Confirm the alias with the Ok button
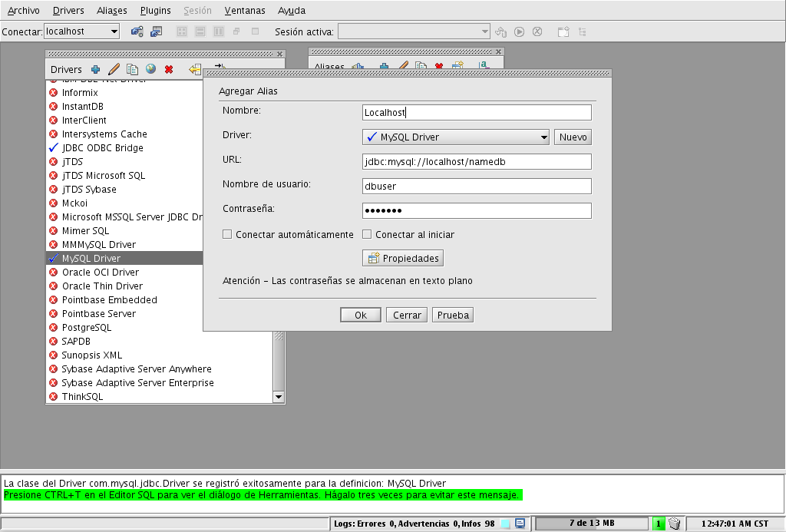The height and width of the screenshot is (532, 786). (x=361, y=315)
